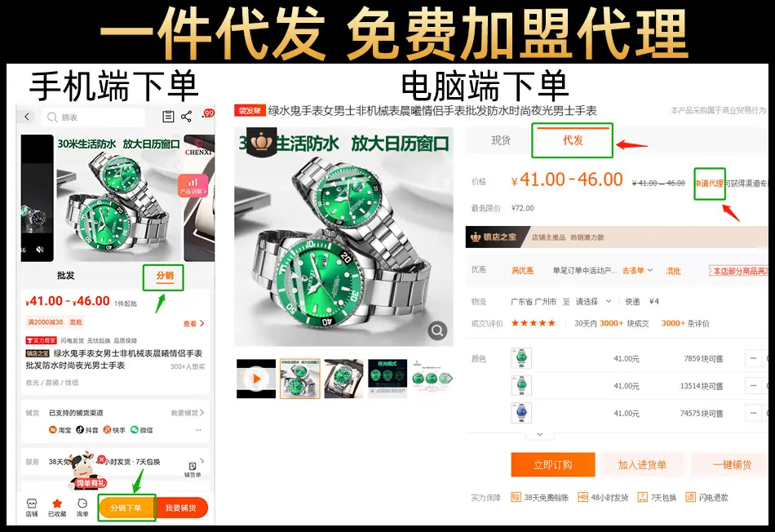The height and width of the screenshot is (532, 775).
Task: Open the 请选择 shipping destination dropdown
Action: tap(593, 301)
